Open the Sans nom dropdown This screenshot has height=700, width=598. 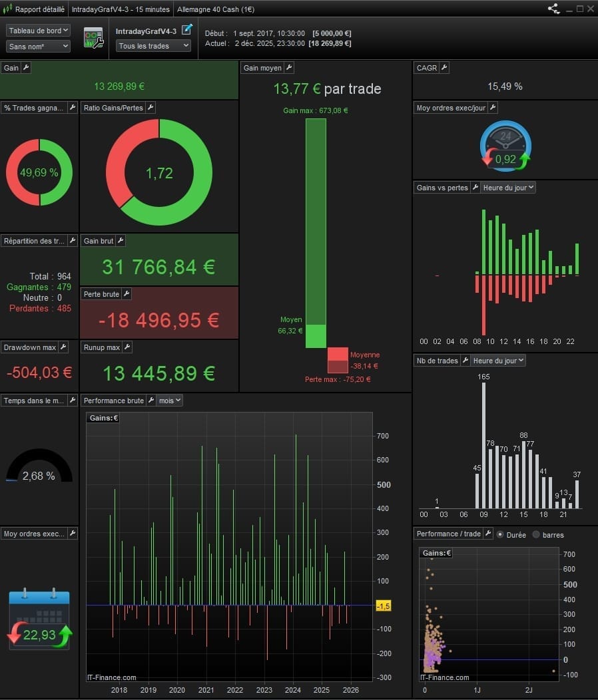coord(38,47)
